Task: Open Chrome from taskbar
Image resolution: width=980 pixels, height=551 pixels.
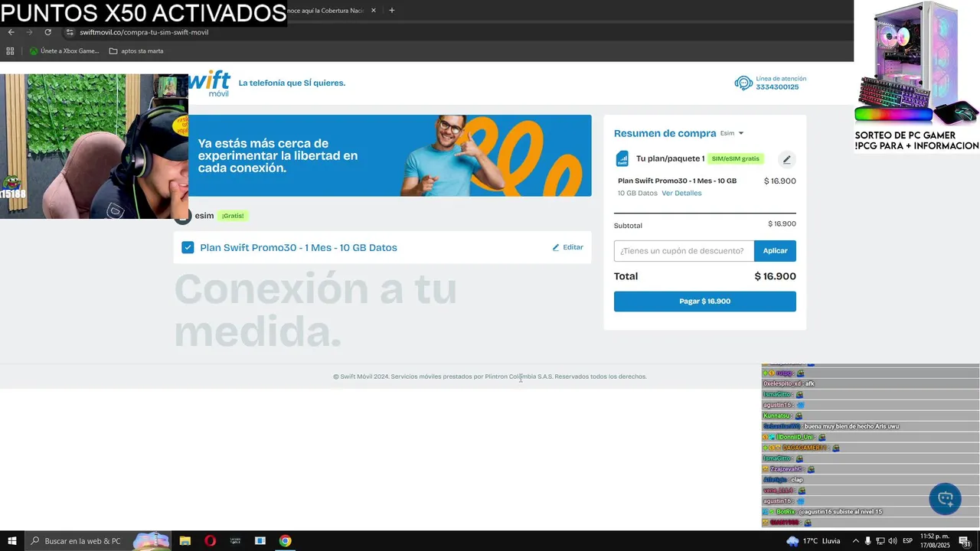Action: point(285,541)
